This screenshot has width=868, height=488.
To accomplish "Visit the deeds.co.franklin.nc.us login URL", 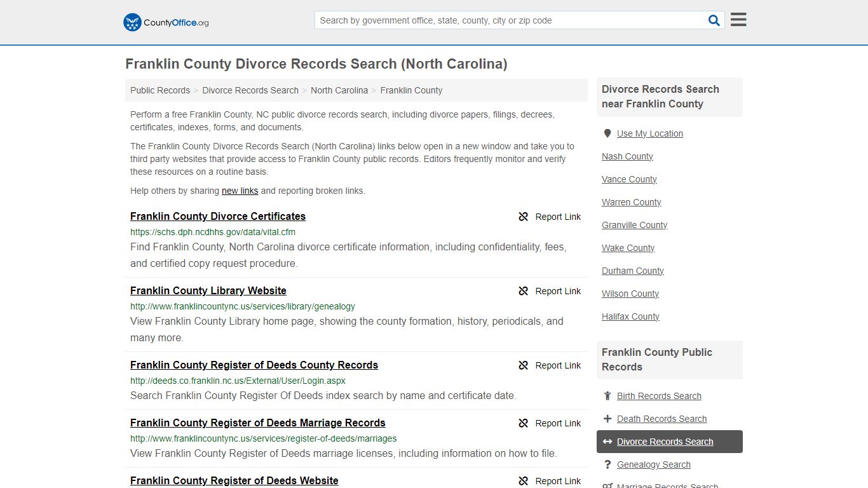I will point(238,381).
